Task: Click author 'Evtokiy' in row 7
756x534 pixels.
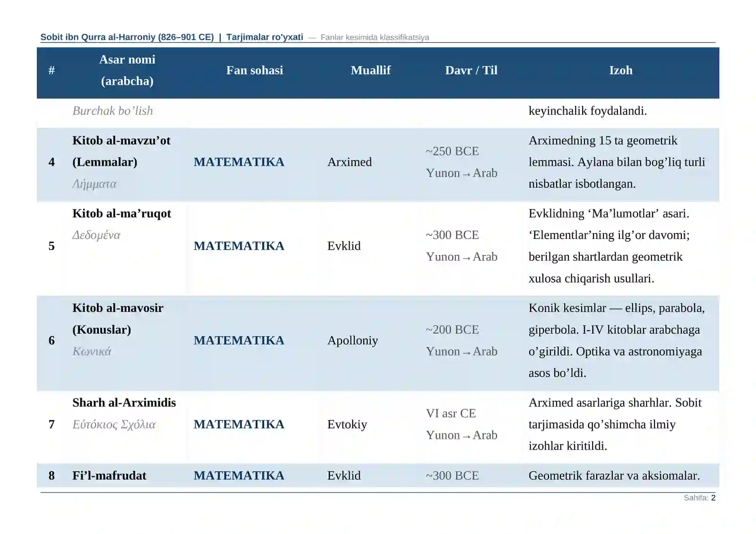Action: click(347, 424)
